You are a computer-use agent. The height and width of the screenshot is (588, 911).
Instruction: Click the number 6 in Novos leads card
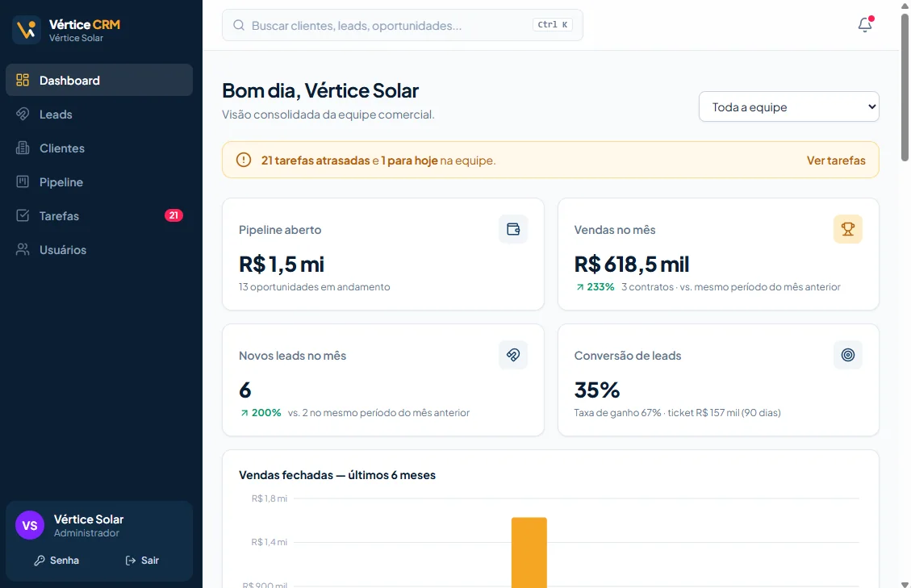coord(245,390)
